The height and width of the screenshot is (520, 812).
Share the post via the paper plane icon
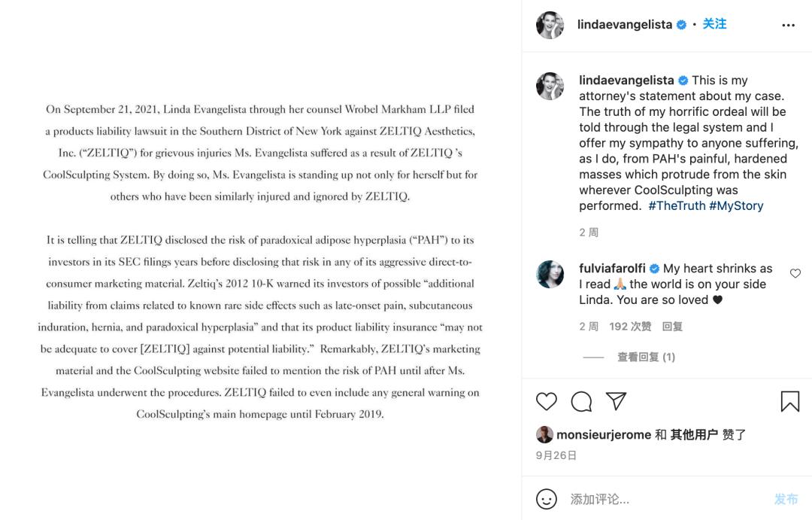[x=617, y=401]
